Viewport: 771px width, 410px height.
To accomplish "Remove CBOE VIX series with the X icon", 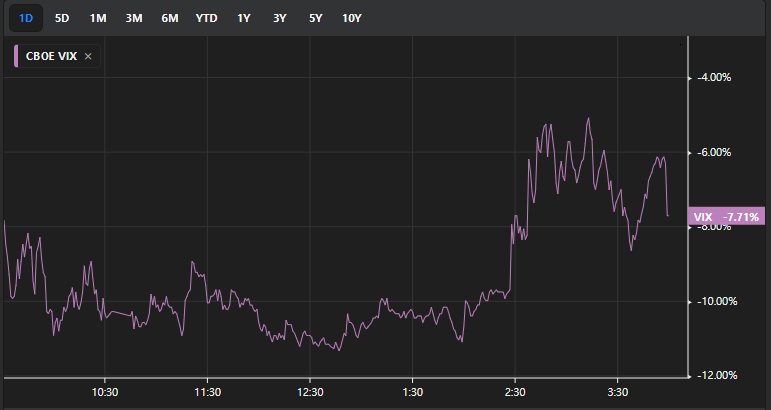I will 88,57.
